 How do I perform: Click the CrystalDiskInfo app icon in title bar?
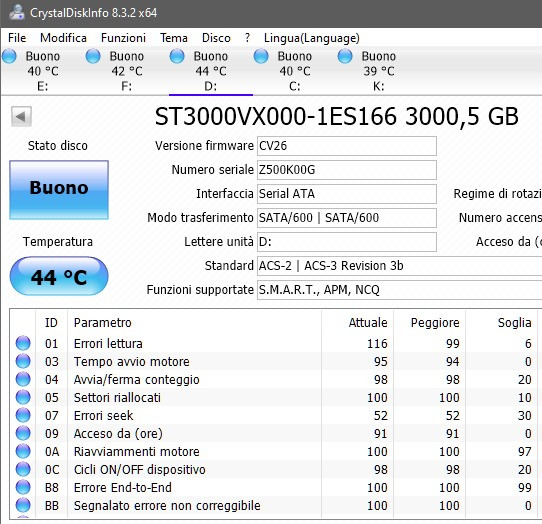coord(17,12)
